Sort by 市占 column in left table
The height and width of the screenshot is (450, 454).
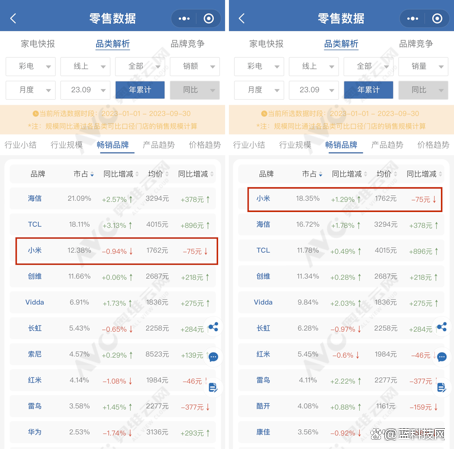(x=83, y=174)
